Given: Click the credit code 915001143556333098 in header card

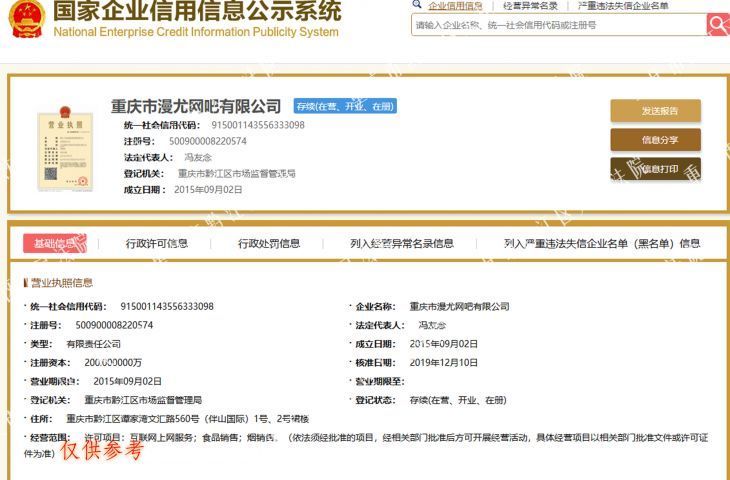Looking at the screenshot, I should click(258, 125).
